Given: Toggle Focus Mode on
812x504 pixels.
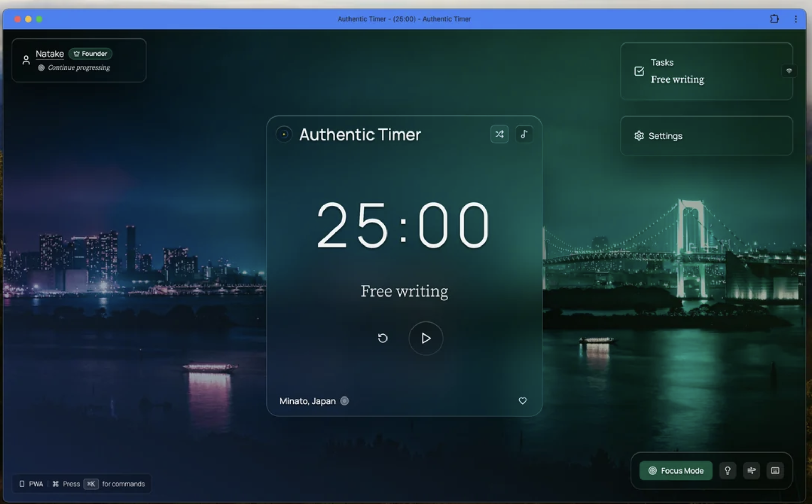Looking at the screenshot, I should pyautogui.click(x=676, y=470).
